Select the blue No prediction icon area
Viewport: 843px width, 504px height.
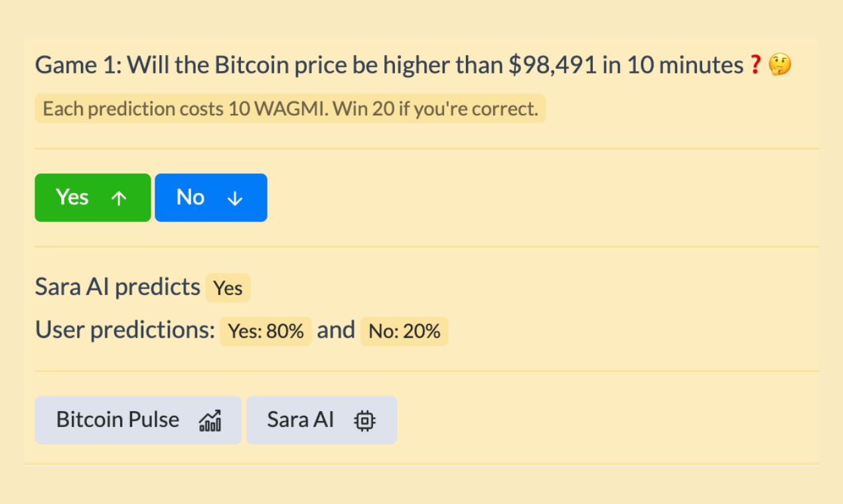[x=210, y=197]
